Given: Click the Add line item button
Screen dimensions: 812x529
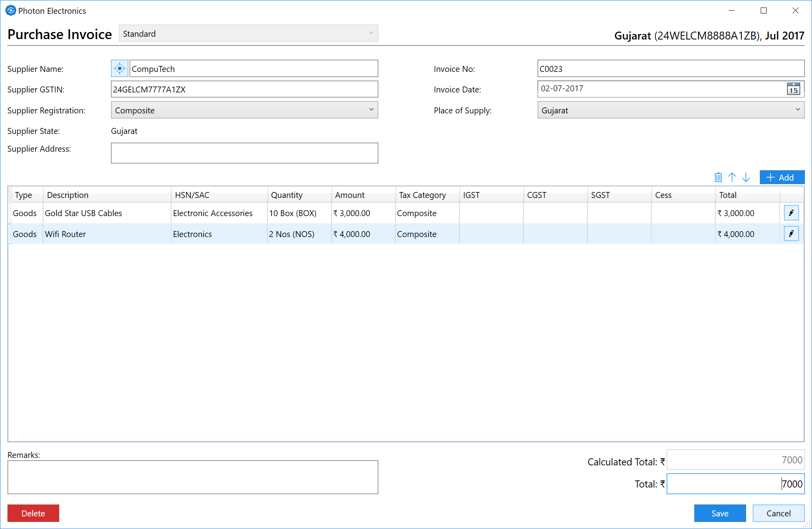Looking at the screenshot, I should click(782, 177).
